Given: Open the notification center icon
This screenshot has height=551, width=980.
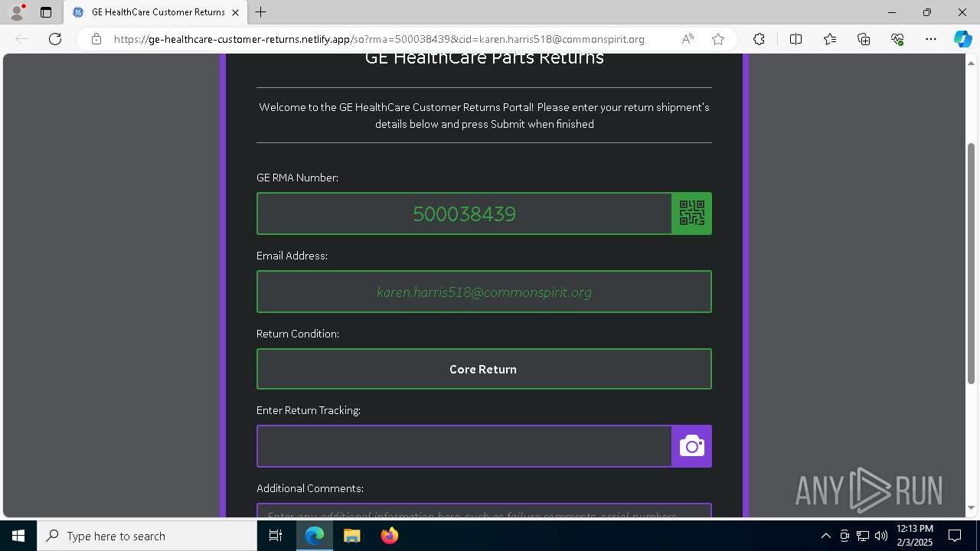Looking at the screenshot, I should tap(955, 536).
